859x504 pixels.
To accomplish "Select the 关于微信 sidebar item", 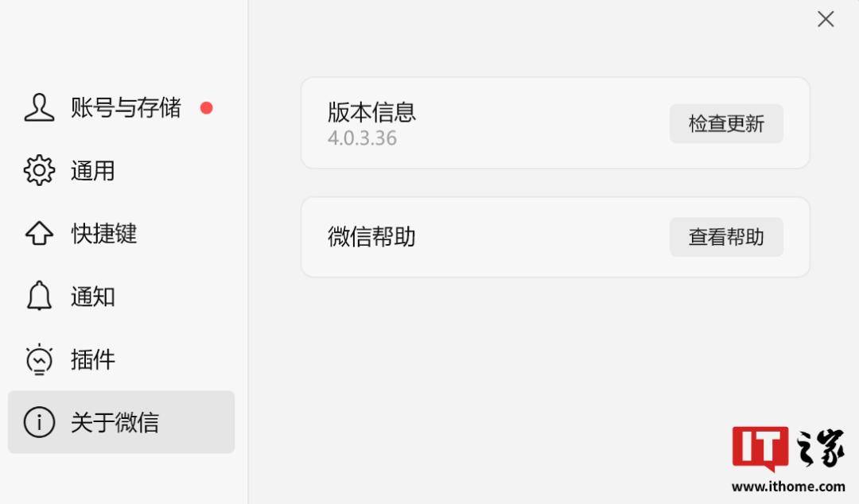I will (115, 422).
